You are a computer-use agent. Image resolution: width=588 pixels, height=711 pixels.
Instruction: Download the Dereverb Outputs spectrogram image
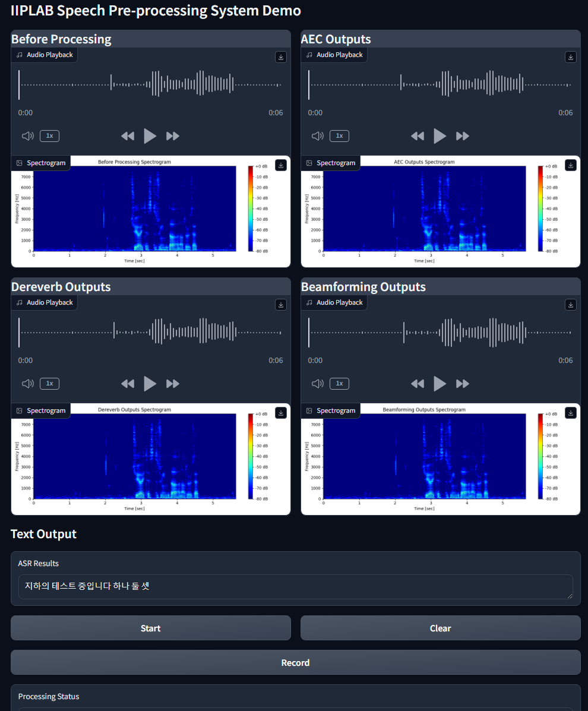(281, 413)
